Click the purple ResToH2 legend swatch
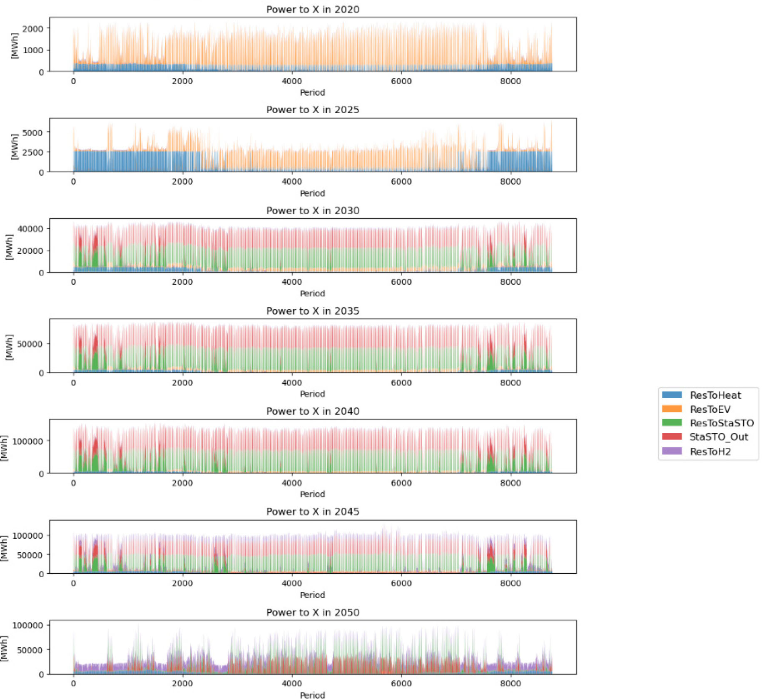 pos(671,451)
